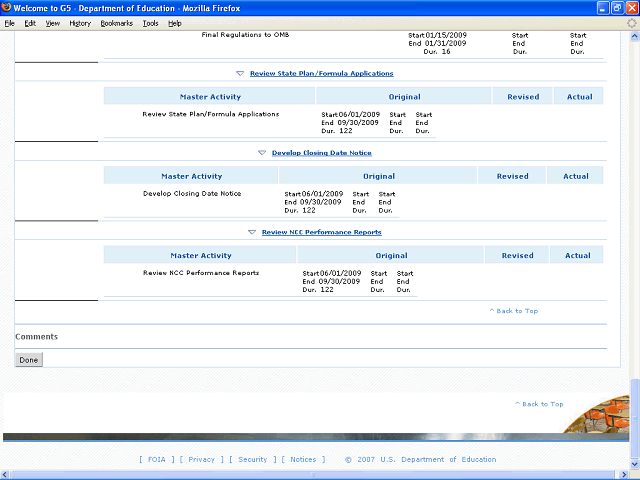The height and width of the screenshot is (480, 640).
Task: Open Review NCC Performance Reports link
Action: [321, 232]
